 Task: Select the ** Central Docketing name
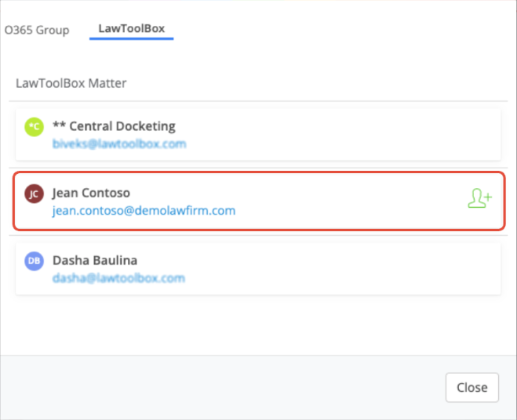pos(114,126)
